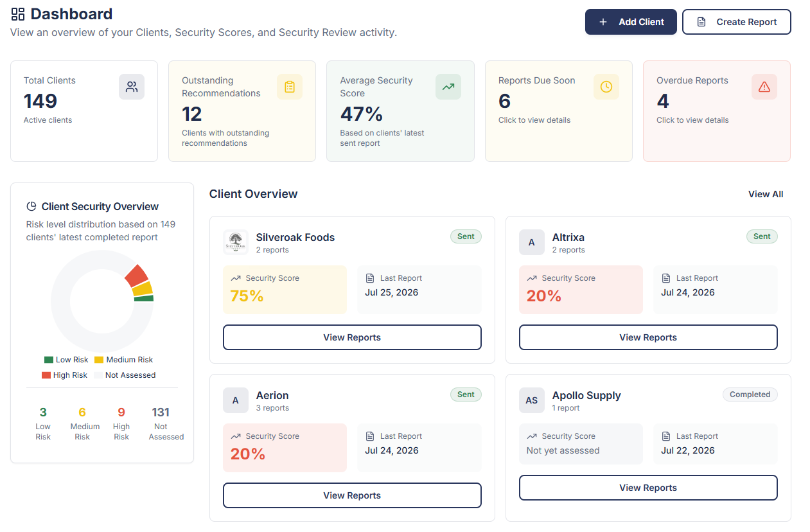Click the Low Risk green legend swatch
This screenshot has width=810, height=532.
(x=49, y=360)
